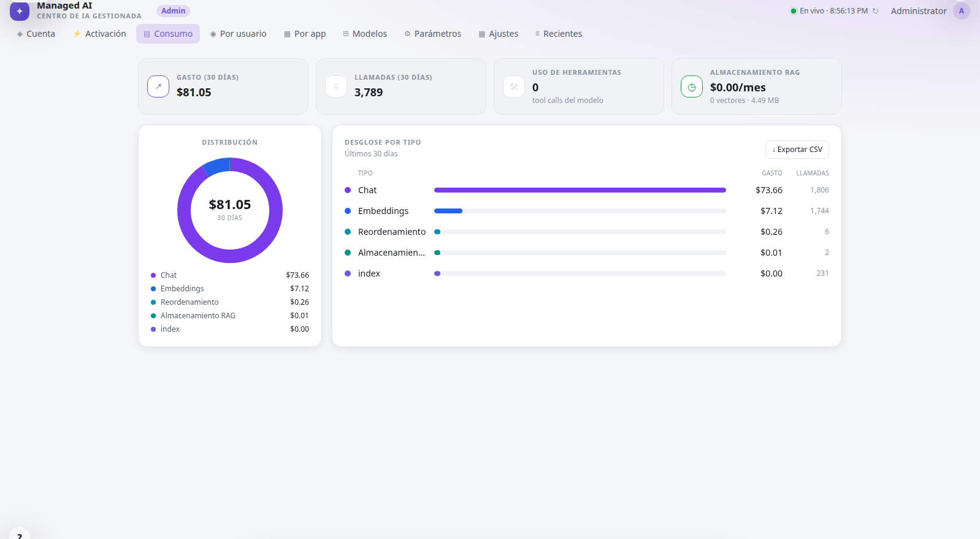This screenshot has width=980, height=539.
Task: Click the purple dot for Chat row
Action: (x=348, y=190)
